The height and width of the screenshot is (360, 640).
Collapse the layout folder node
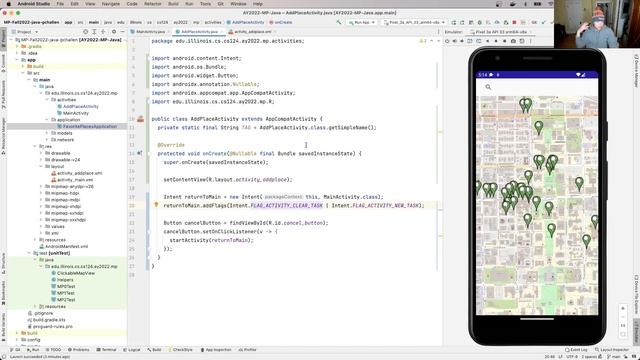[41, 166]
